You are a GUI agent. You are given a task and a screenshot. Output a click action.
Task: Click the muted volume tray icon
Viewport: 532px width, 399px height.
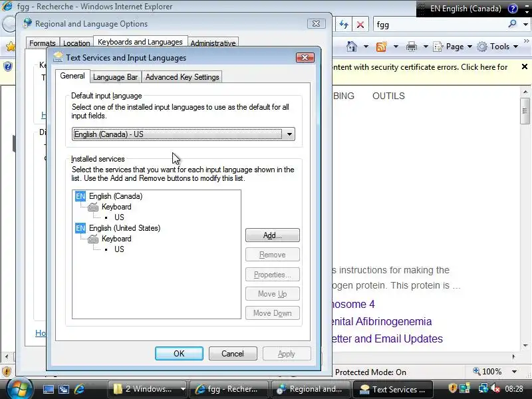click(495, 388)
